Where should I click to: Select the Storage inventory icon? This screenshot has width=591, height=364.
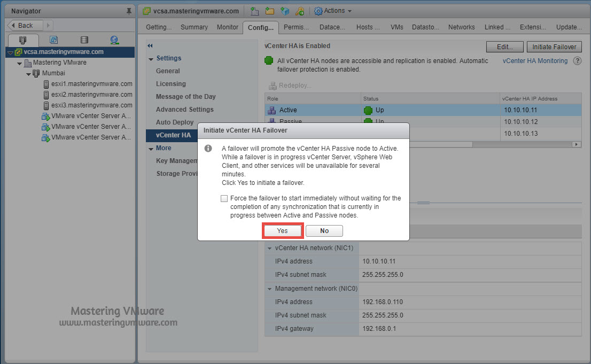(84, 40)
